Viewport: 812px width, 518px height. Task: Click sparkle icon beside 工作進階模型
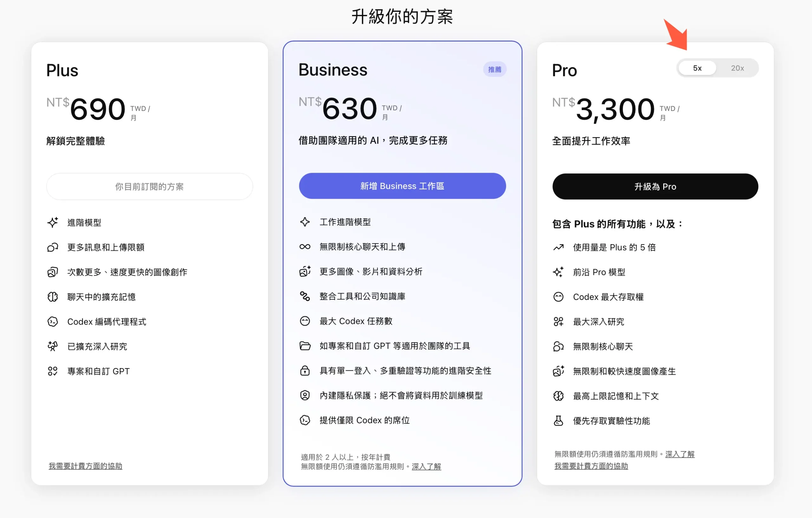click(x=305, y=222)
